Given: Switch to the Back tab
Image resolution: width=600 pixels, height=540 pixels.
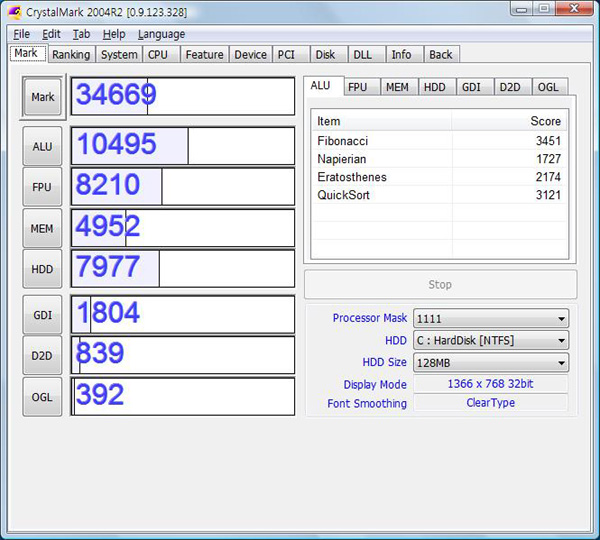Looking at the screenshot, I should pos(442,55).
